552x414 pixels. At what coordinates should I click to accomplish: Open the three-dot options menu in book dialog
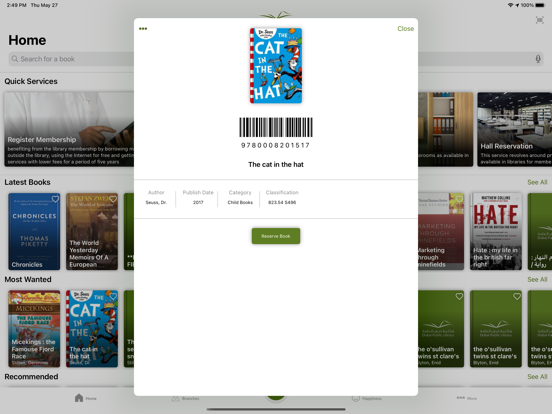(x=143, y=29)
